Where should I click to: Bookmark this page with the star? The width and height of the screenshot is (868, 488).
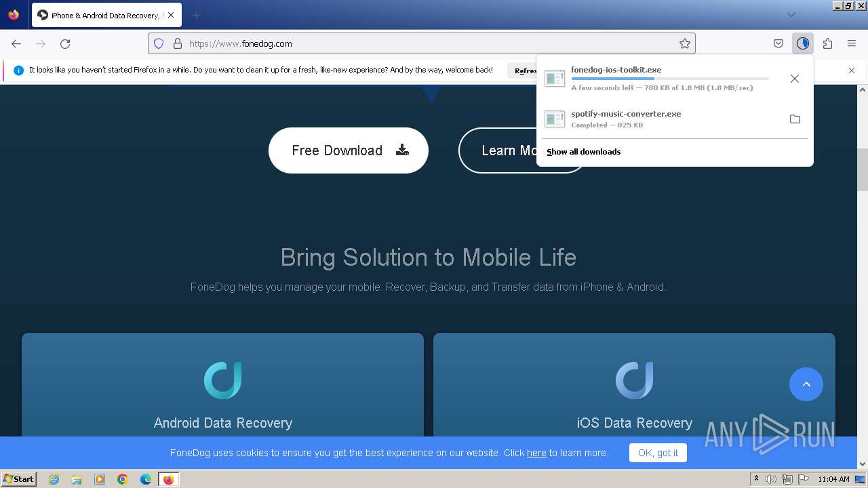685,43
